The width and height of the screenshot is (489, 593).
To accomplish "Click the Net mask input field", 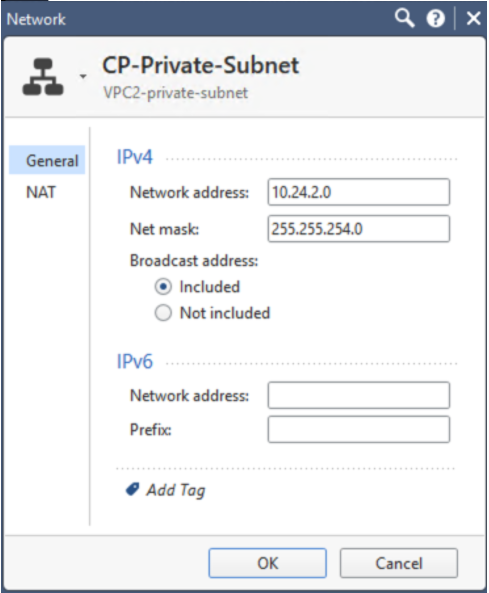I will click(359, 228).
